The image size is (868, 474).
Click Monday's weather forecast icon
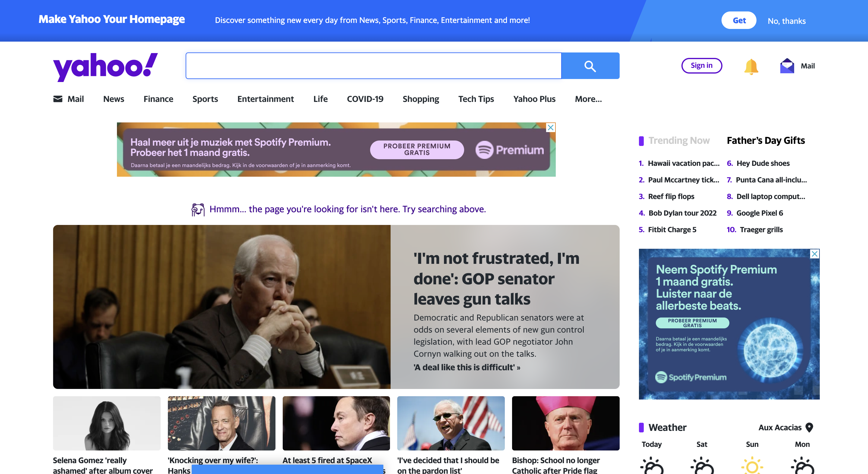pos(802,465)
